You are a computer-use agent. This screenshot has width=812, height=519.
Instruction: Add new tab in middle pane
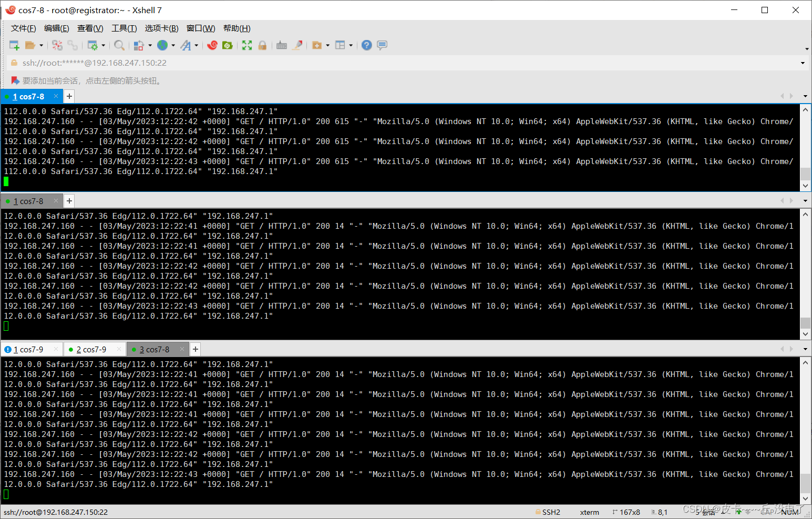[69, 201]
